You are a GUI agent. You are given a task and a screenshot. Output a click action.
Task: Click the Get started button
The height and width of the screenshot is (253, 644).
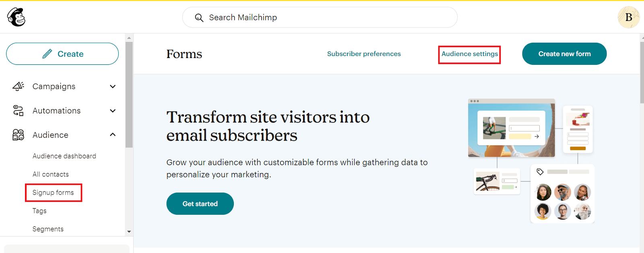[x=200, y=203]
